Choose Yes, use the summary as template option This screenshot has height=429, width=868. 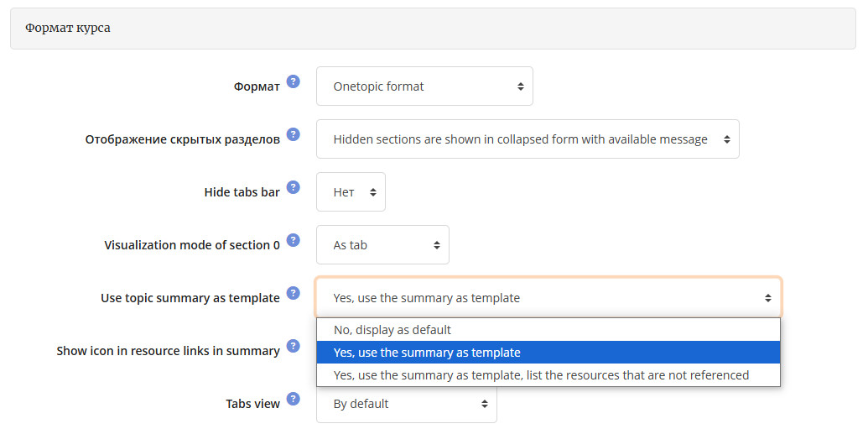pyautogui.click(x=548, y=353)
